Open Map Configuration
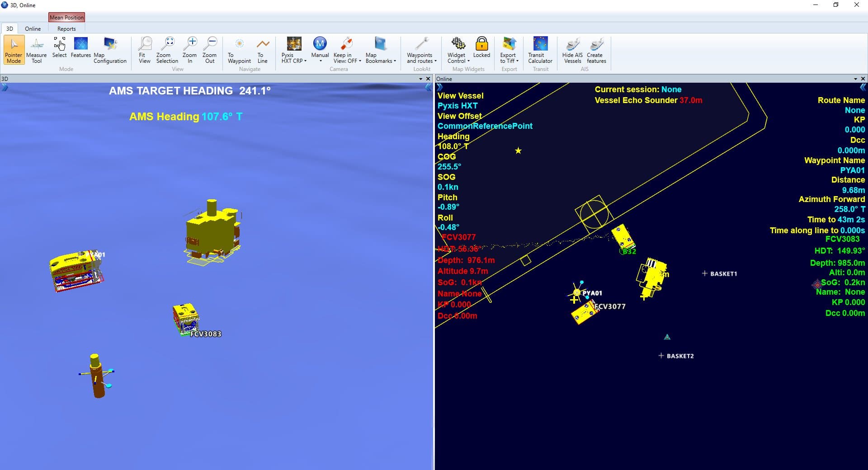This screenshot has width=868, height=470. coord(110,50)
